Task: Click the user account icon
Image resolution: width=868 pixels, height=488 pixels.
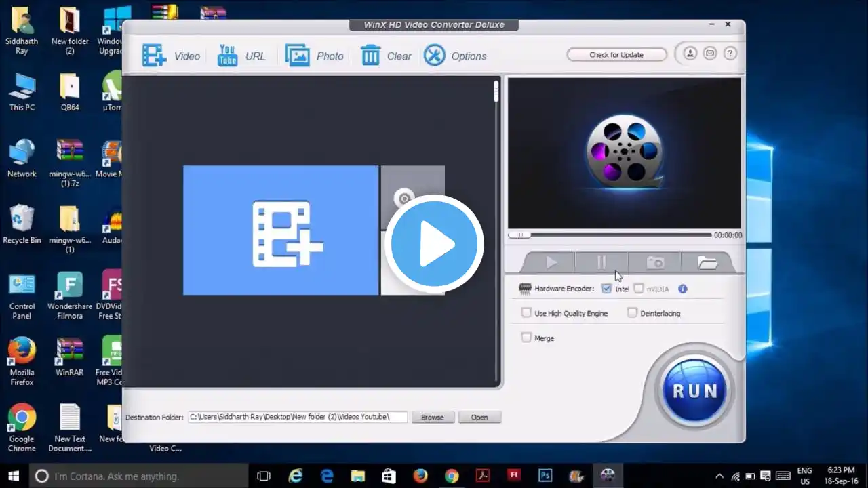Action: [690, 54]
